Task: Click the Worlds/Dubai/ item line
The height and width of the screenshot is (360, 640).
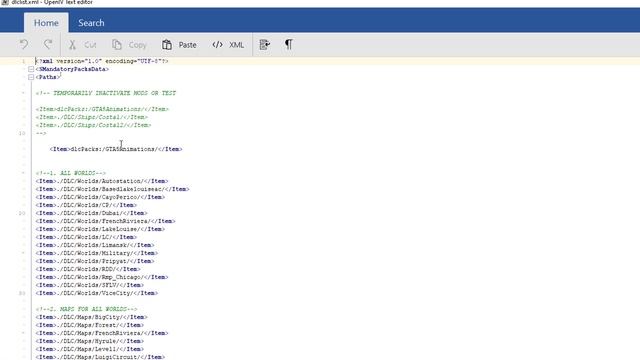Action: tap(91, 213)
